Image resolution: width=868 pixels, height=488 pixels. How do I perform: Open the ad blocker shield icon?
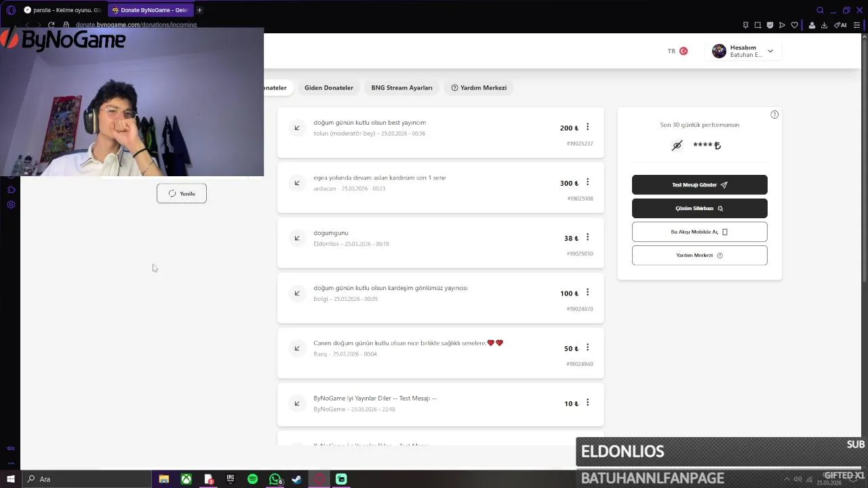pos(770,25)
